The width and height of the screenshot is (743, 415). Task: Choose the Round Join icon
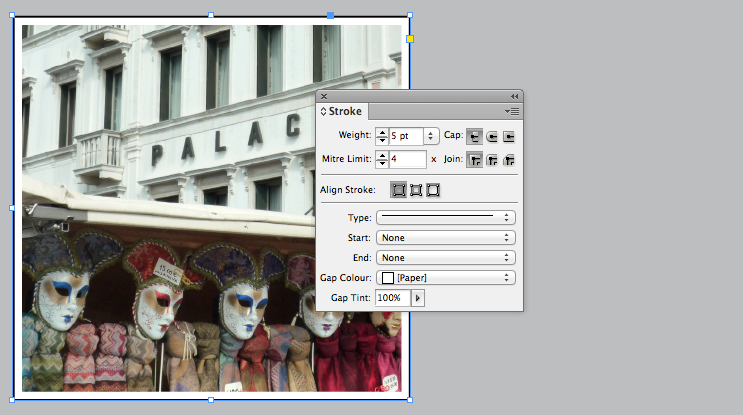492,160
